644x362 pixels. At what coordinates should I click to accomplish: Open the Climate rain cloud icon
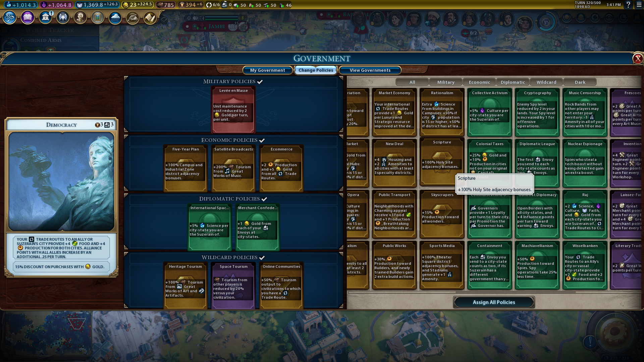115,17
